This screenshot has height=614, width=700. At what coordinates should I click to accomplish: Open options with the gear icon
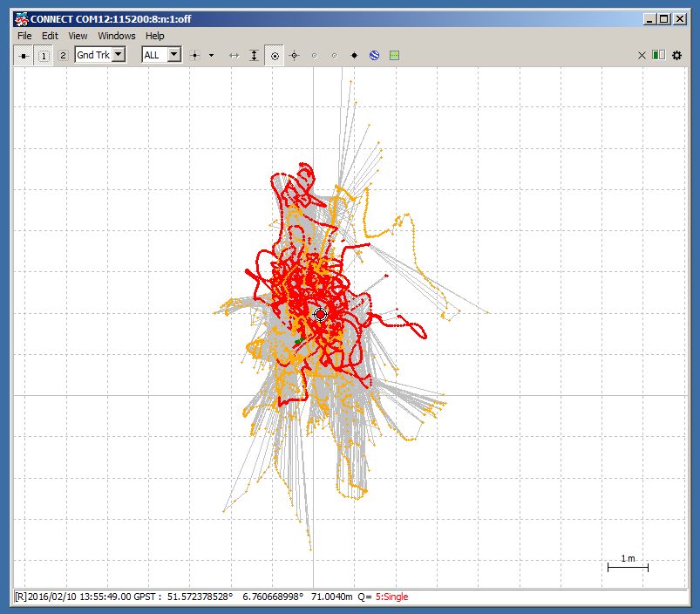click(677, 55)
